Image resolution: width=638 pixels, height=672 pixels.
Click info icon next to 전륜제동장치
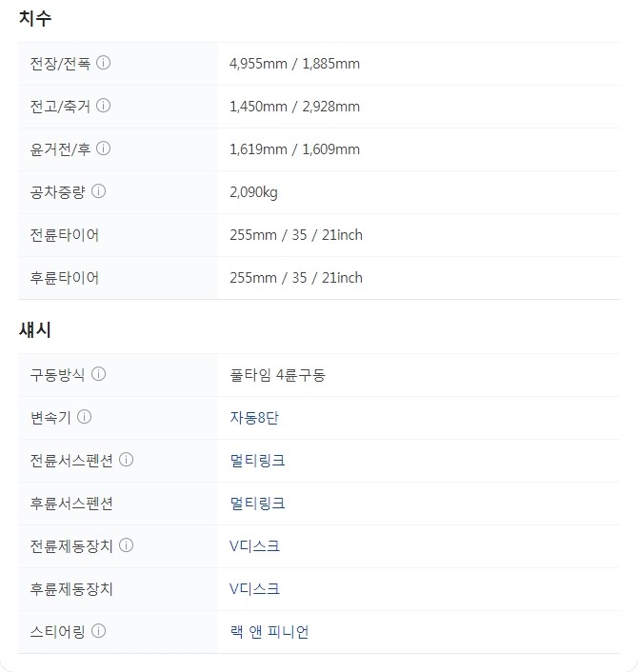click(x=126, y=545)
